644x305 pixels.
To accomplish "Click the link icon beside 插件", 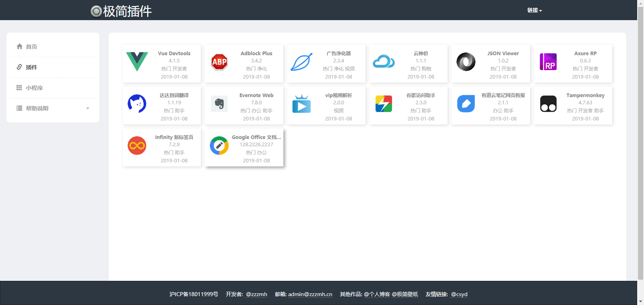I will 19,67.
